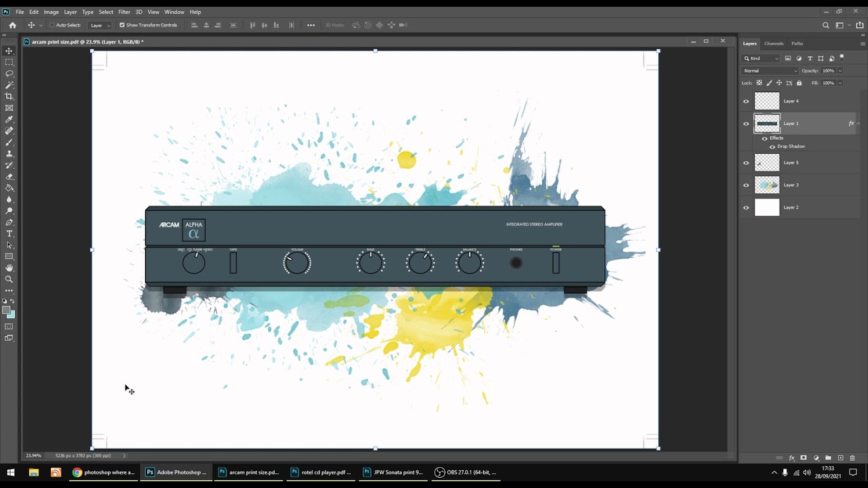This screenshot has height=488, width=868.
Task: Switch to the Paths tab
Action: click(797, 43)
